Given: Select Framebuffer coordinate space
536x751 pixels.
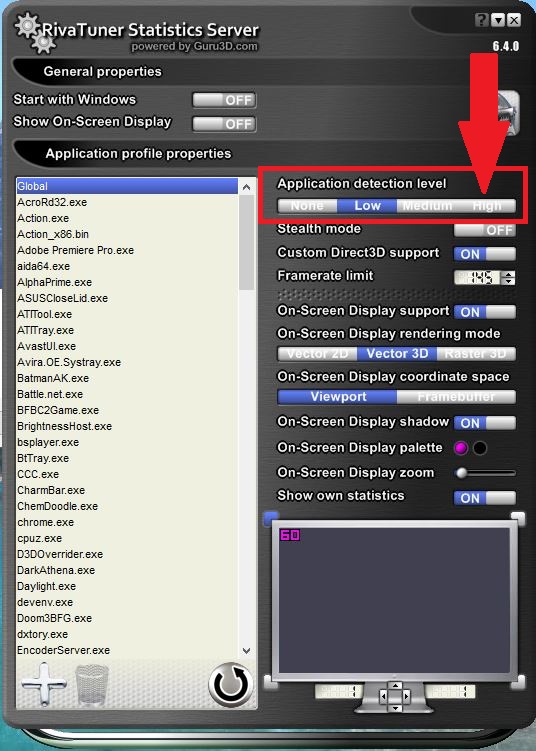Looking at the screenshot, I should tap(456, 397).
